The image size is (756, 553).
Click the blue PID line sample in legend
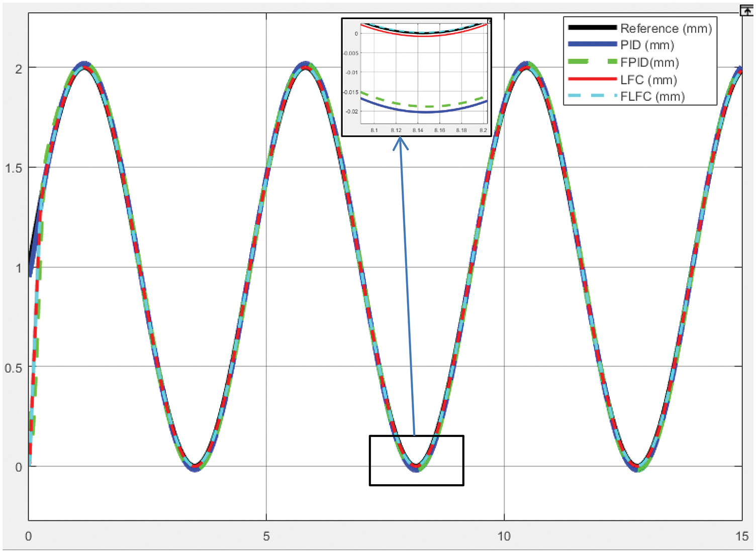pos(592,45)
